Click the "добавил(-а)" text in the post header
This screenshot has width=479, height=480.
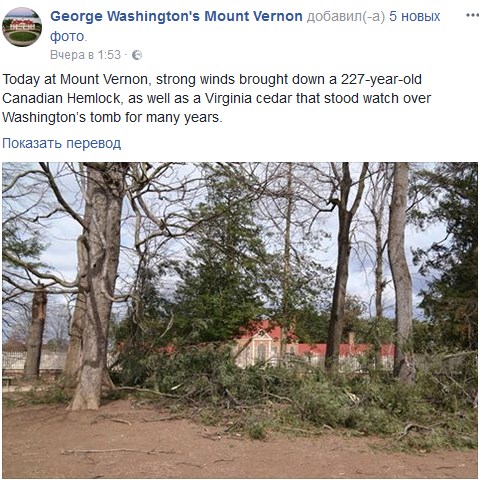tap(346, 16)
